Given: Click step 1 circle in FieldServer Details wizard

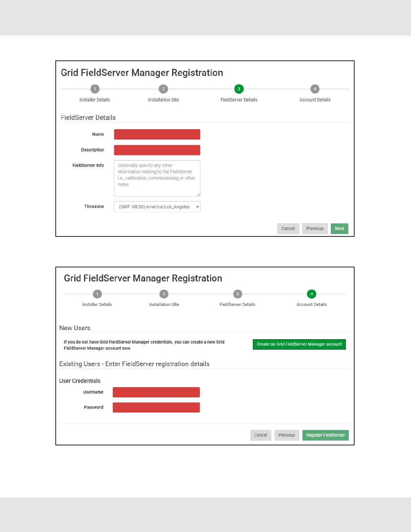Looking at the screenshot, I should point(95,89).
